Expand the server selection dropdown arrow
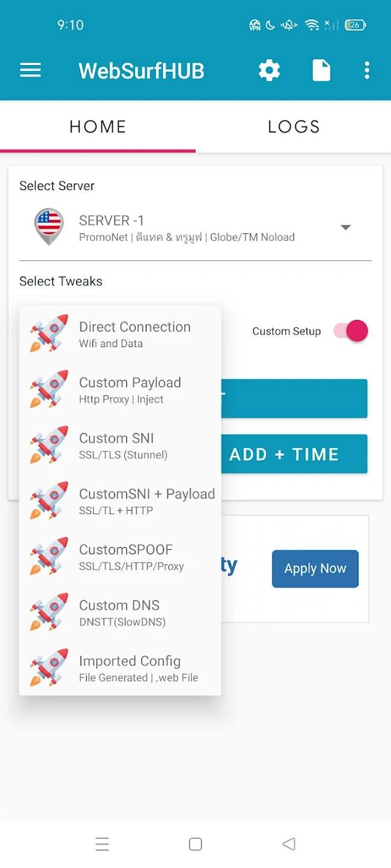The image size is (391, 868). (346, 227)
